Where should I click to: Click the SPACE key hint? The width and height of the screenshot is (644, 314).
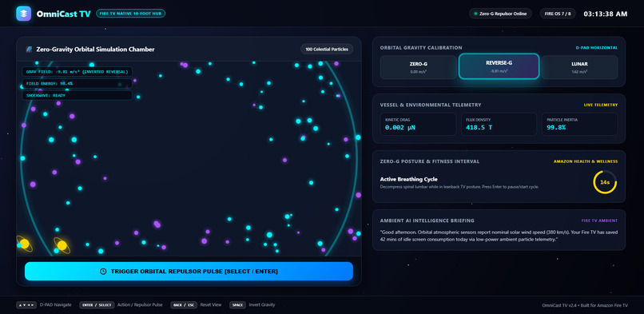(238, 305)
